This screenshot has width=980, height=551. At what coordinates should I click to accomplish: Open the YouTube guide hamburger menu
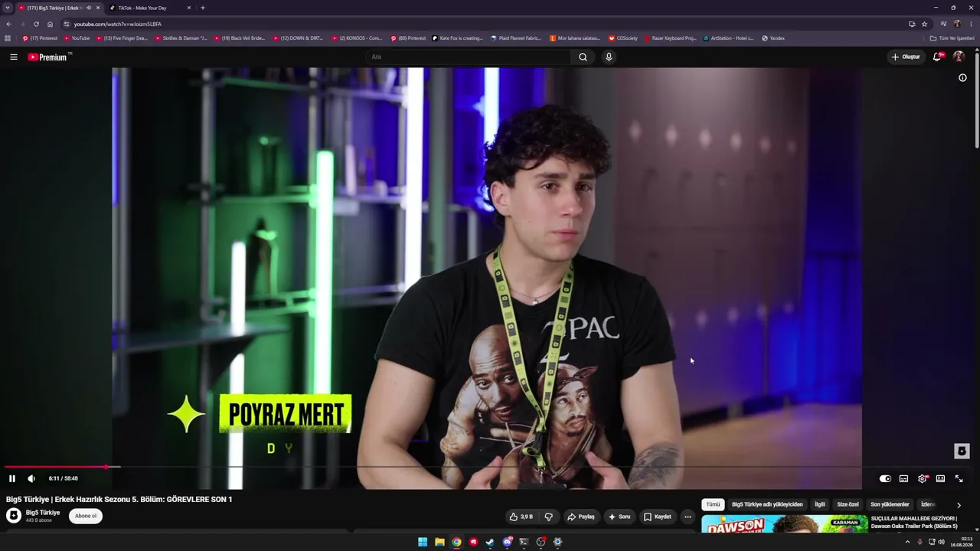coord(13,57)
